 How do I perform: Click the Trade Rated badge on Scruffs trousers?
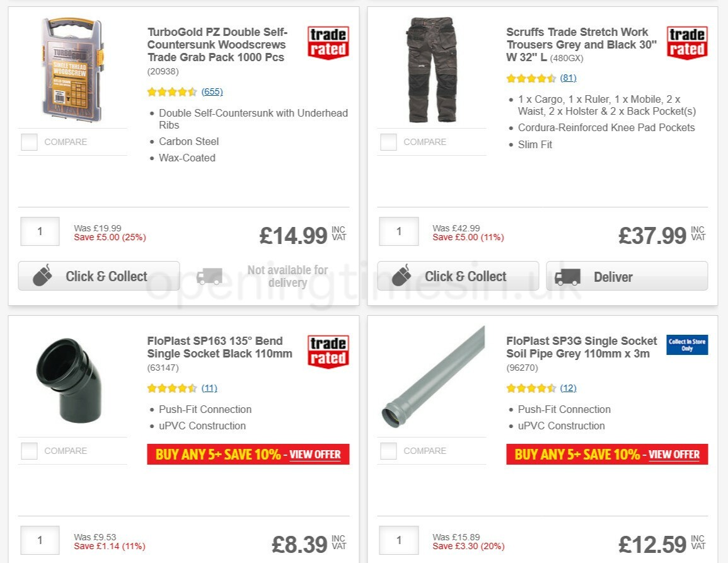[x=686, y=42]
